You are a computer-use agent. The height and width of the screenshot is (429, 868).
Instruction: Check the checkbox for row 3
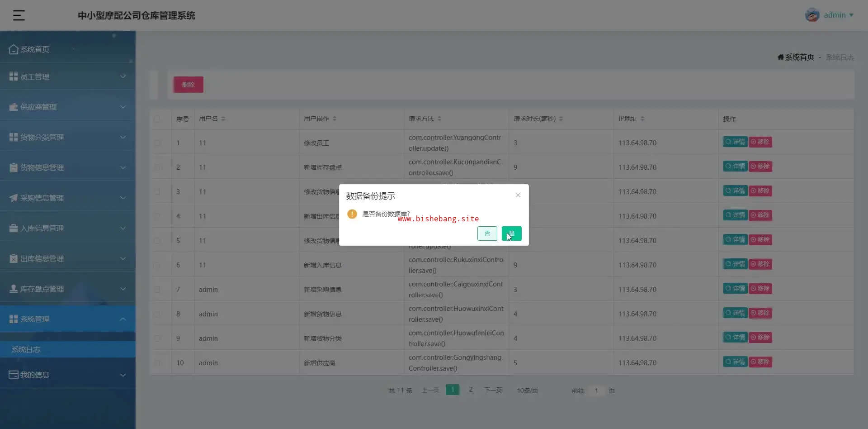pyautogui.click(x=157, y=192)
